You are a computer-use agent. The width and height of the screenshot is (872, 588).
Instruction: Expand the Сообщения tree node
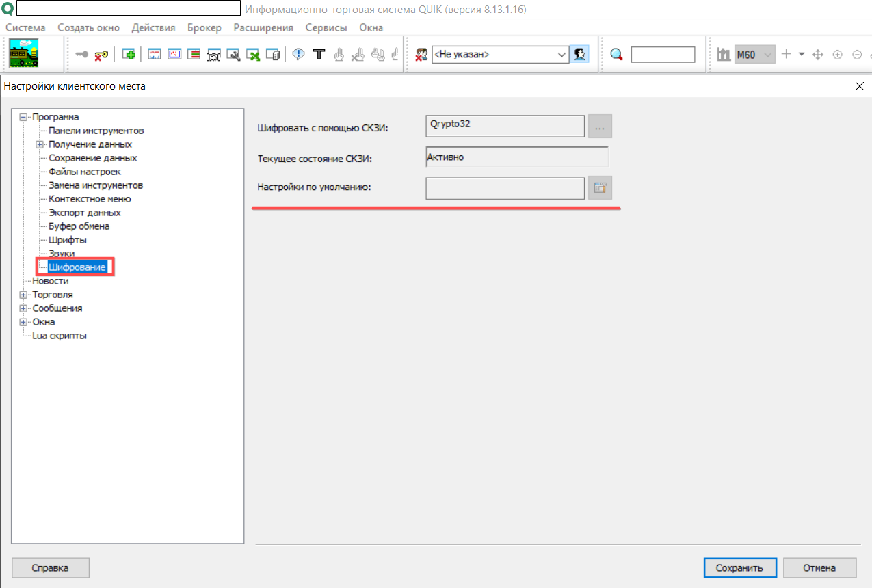click(23, 308)
